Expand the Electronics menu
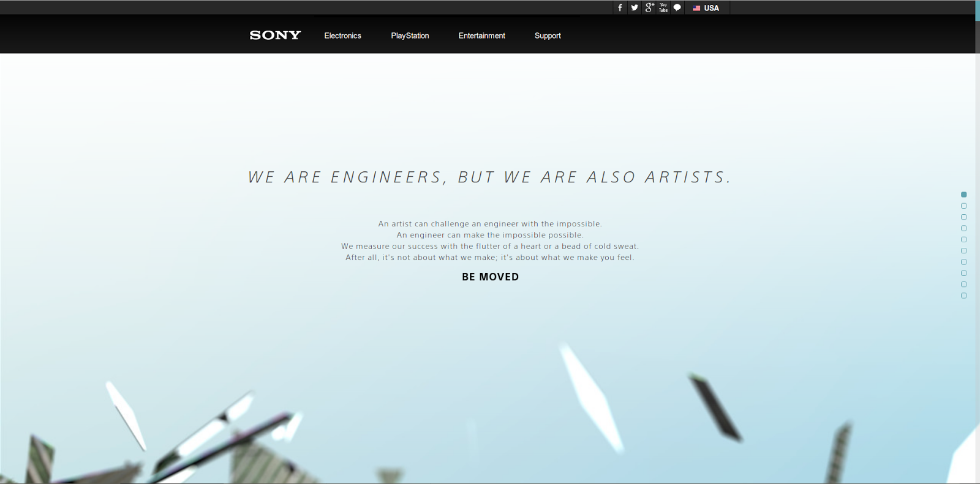This screenshot has height=484, width=980. (x=342, y=35)
